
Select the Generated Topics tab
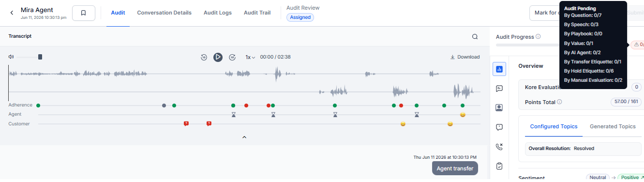pos(613,126)
